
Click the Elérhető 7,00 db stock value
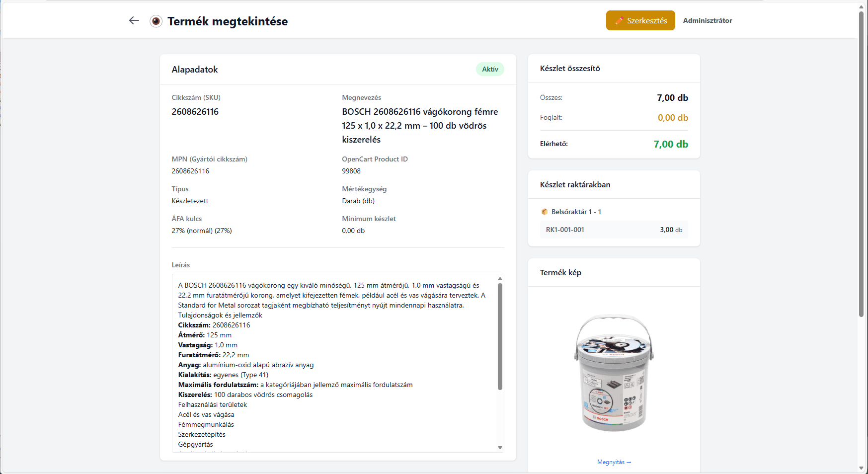pyautogui.click(x=671, y=144)
